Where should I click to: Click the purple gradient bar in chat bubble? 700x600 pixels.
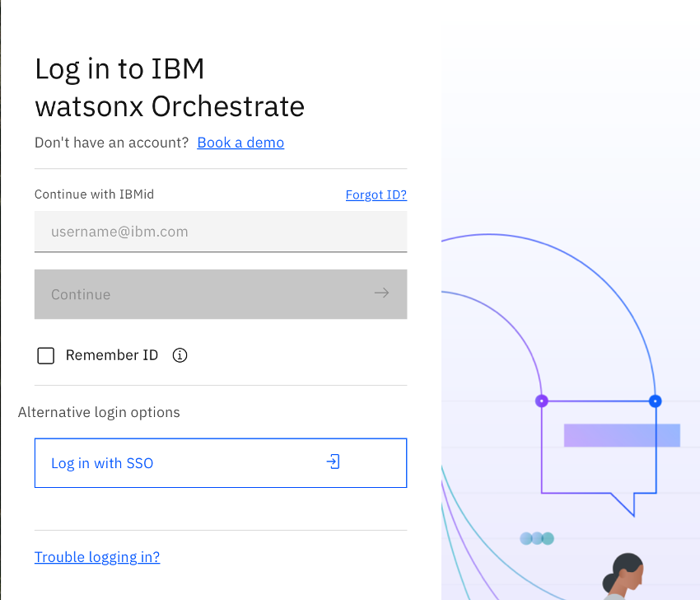click(622, 435)
